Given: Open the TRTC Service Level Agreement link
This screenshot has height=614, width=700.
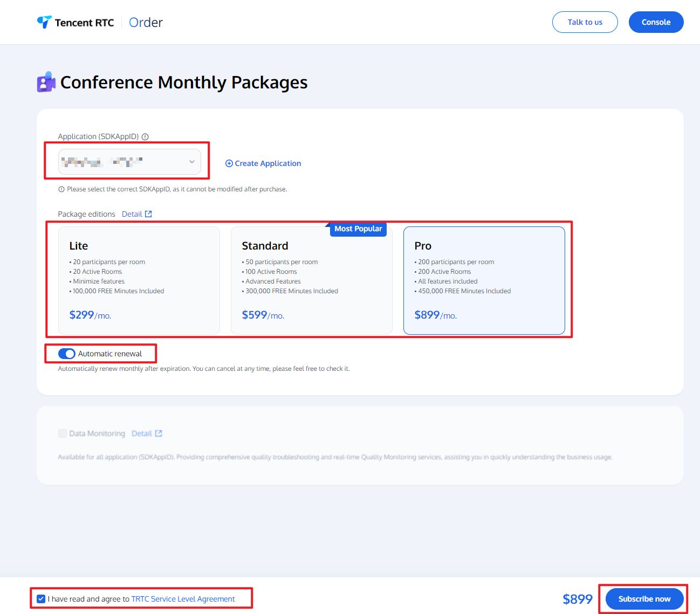Looking at the screenshot, I should coord(183,599).
